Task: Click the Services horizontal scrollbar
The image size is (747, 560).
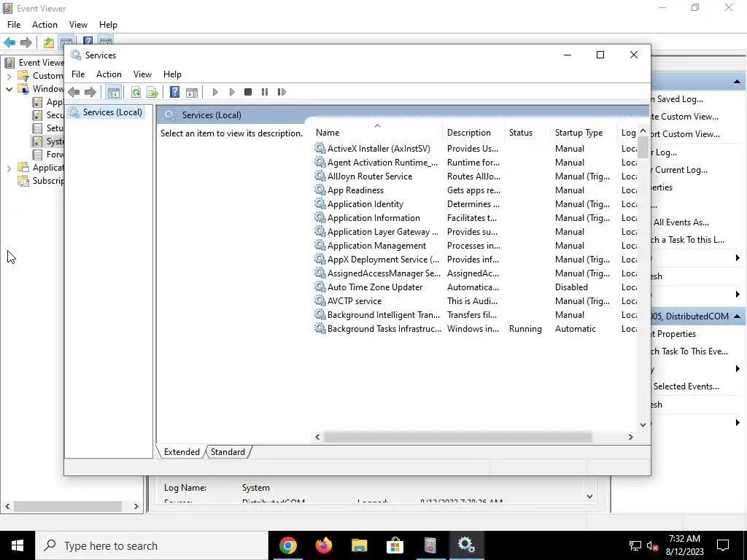Action: 458,437
